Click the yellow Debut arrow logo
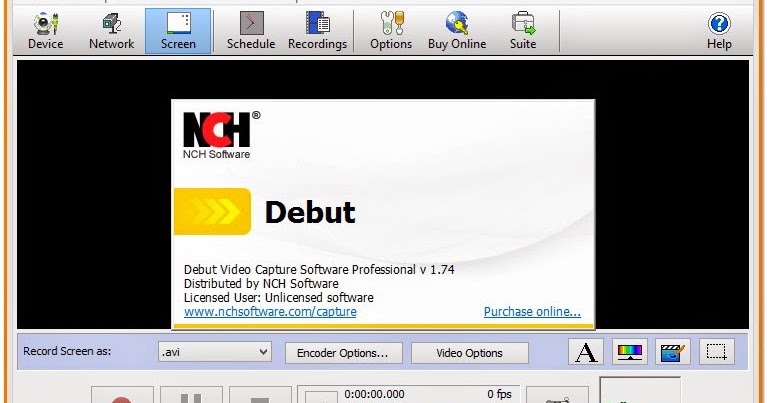The width and height of the screenshot is (767, 403). pyautogui.click(x=213, y=211)
